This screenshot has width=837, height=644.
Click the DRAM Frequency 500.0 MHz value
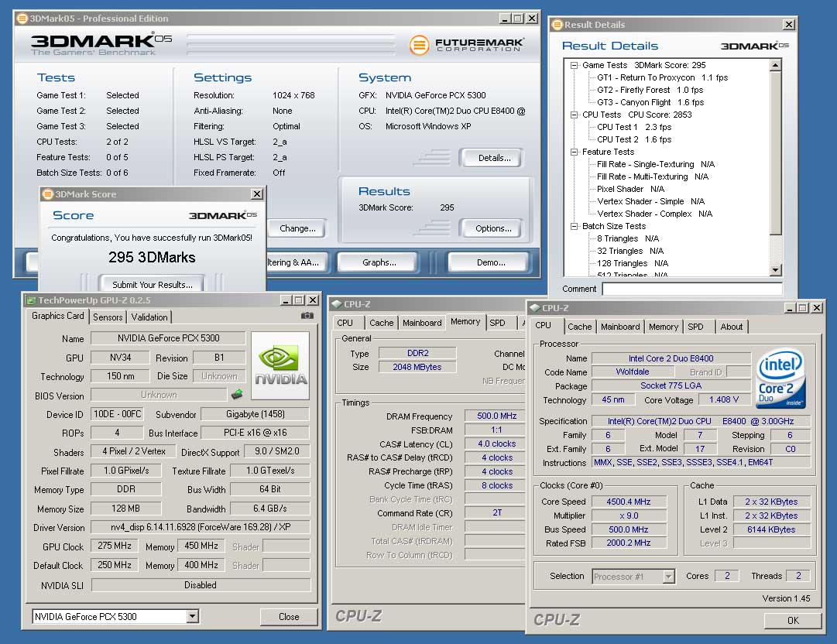(x=497, y=416)
